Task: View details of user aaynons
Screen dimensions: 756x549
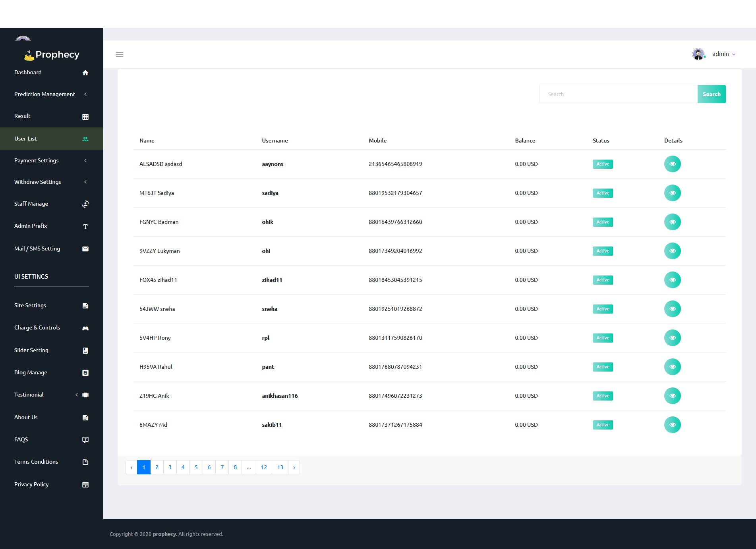Action: [x=673, y=164]
